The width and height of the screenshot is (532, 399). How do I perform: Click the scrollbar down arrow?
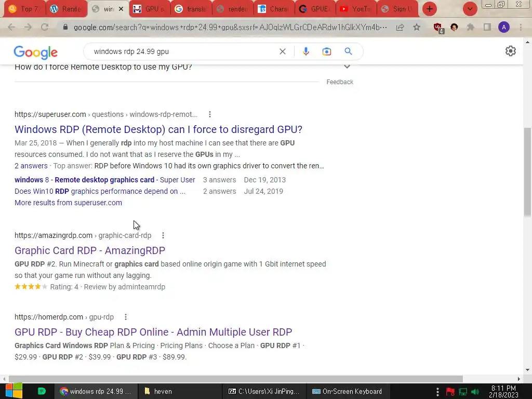527,370
